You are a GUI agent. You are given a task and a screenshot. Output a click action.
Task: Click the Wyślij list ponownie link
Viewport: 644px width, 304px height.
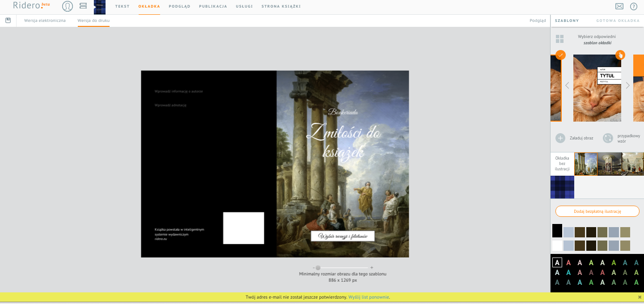pyautogui.click(x=369, y=297)
